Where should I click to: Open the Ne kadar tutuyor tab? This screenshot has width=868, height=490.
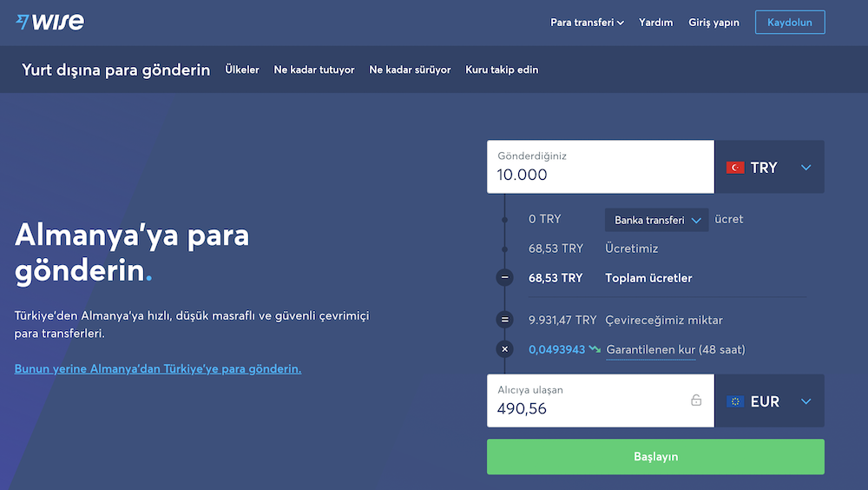(314, 70)
